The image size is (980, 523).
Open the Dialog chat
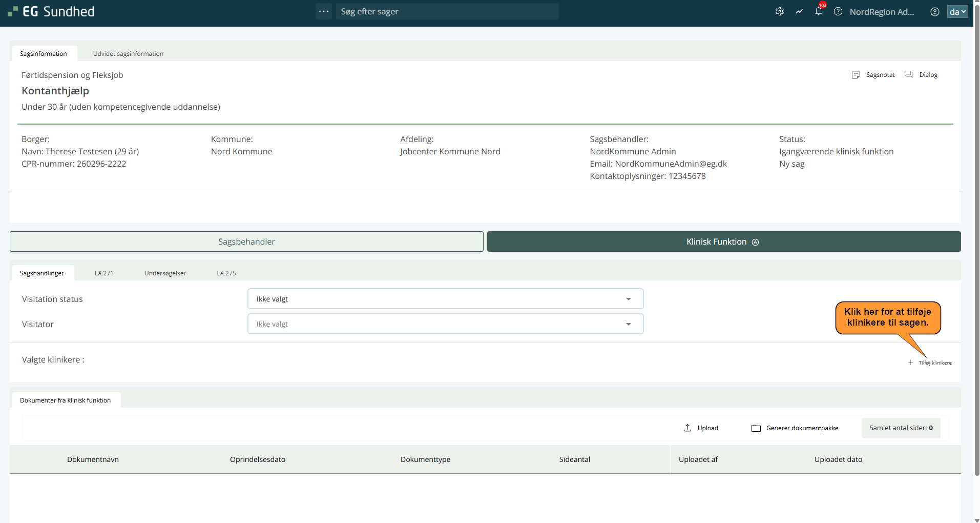pyautogui.click(x=922, y=75)
